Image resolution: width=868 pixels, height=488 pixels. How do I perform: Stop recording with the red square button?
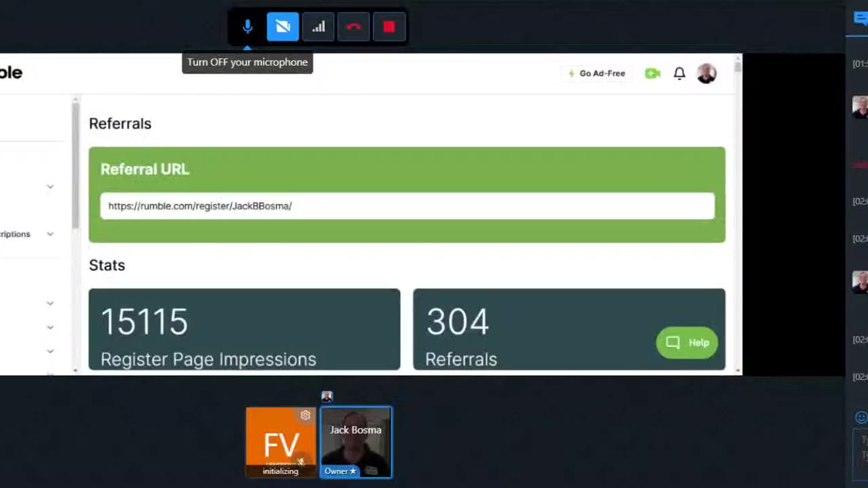tap(389, 27)
